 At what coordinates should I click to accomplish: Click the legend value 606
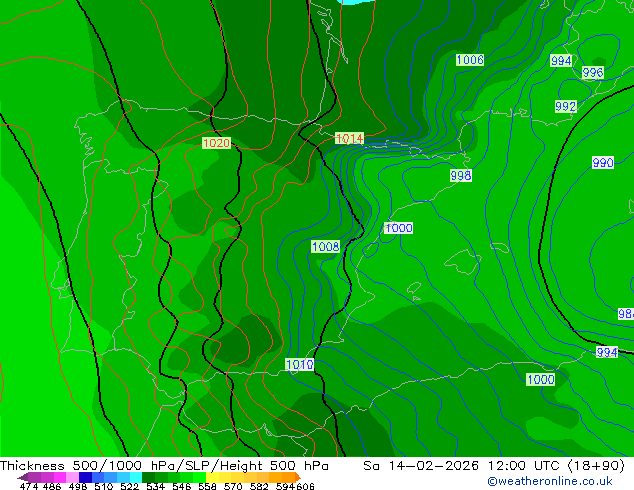click(305, 486)
